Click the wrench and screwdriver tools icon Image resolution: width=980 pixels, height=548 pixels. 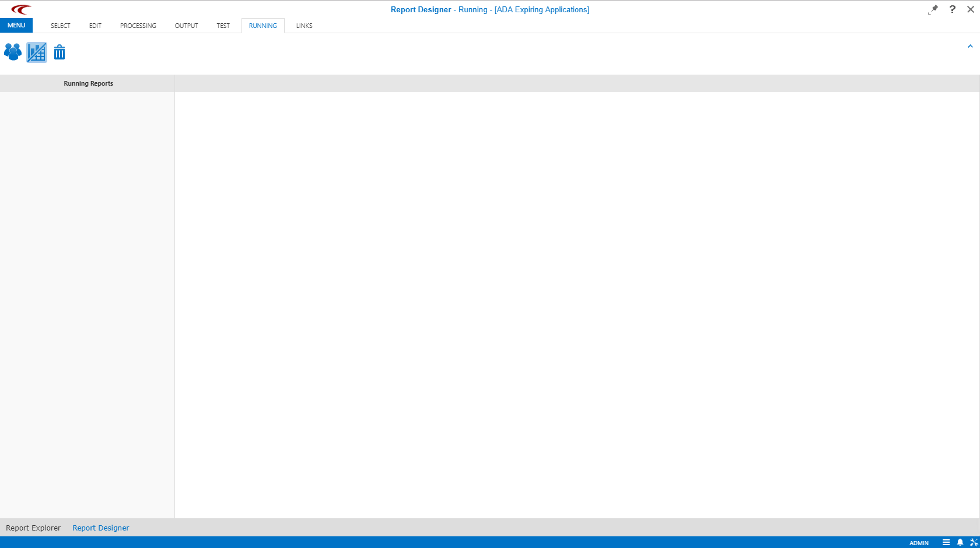[x=974, y=542]
